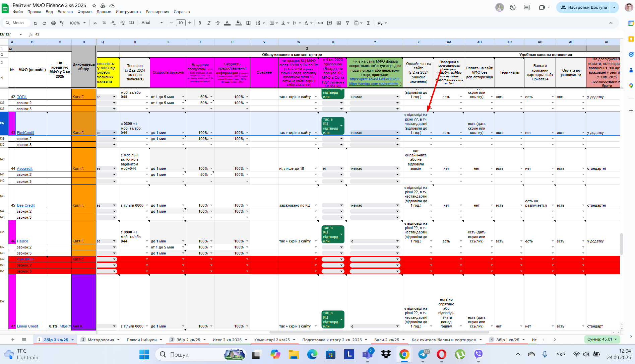Open dropdown arrow on Збір 3 кв/25 tab
The height and width of the screenshot is (364, 635).
(72, 340)
